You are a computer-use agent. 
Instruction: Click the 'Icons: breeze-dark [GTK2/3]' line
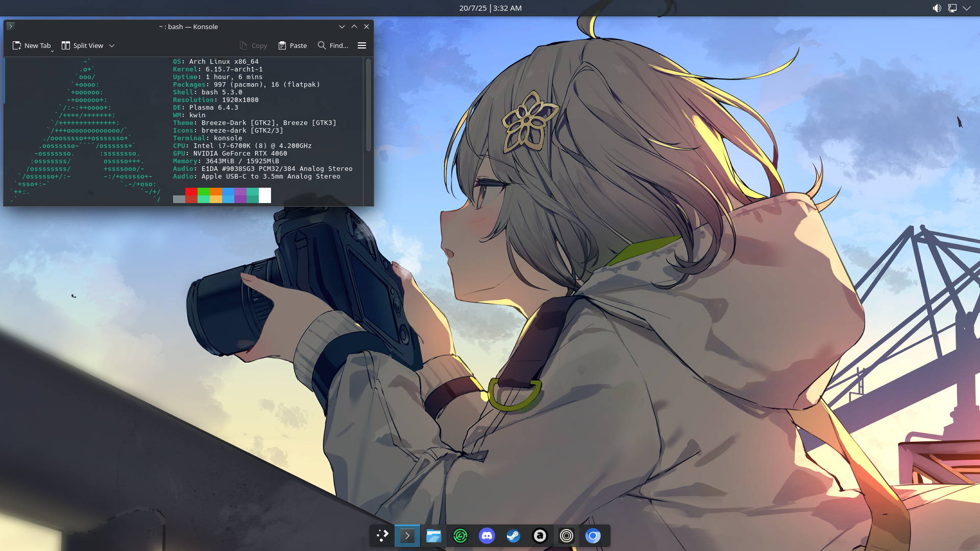pyautogui.click(x=228, y=130)
